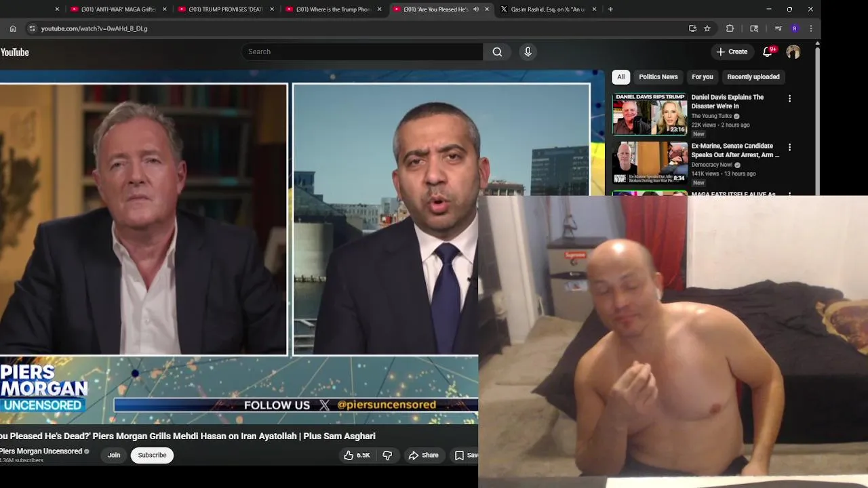
Task: Click the video title 'Piers Morgan Grills Mehdi Hasan'
Action: 187,436
